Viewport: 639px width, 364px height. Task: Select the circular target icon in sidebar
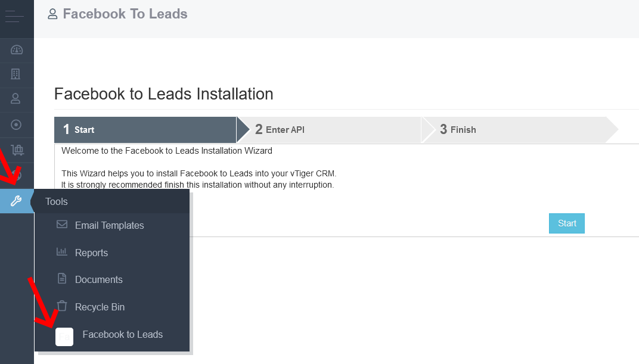click(x=16, y=125)
